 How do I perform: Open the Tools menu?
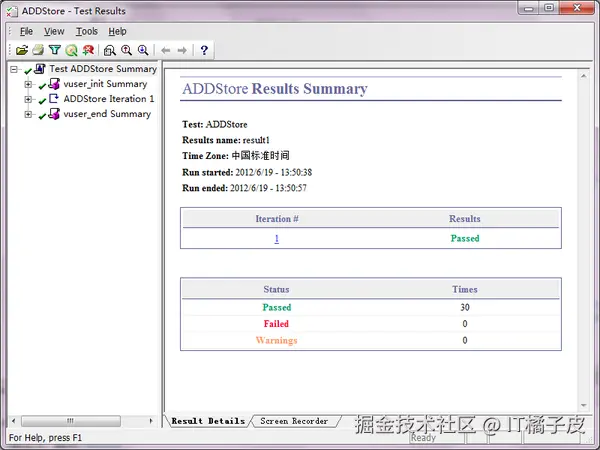point(86,31)
